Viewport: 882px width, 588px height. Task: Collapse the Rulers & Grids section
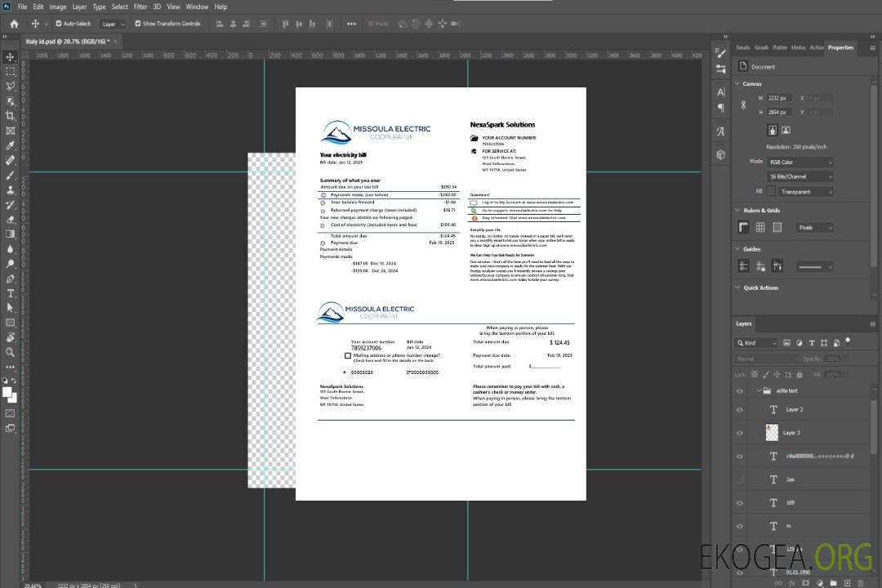click(x=738, y=211)
